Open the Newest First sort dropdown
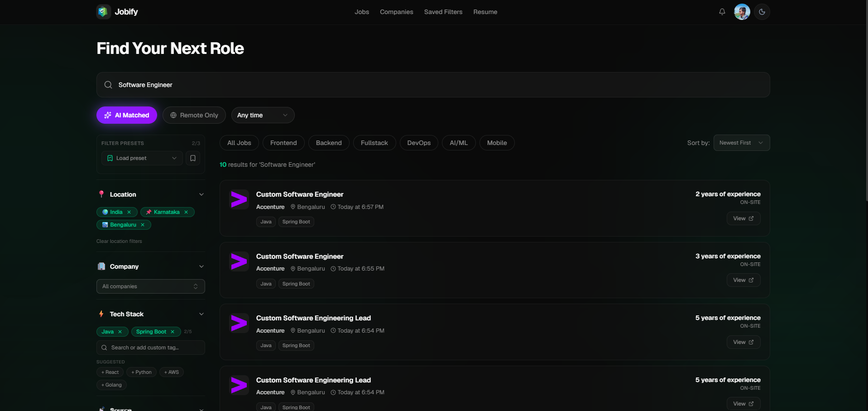 coord(742,143)
